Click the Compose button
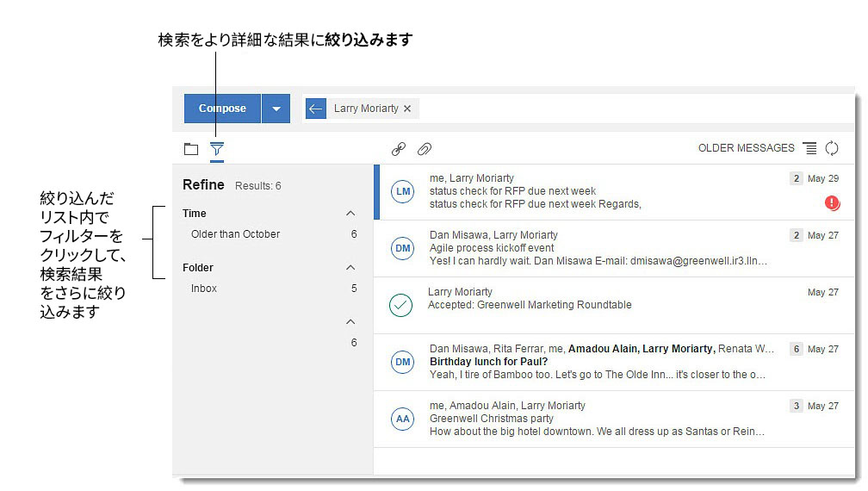The image size is (868, 491). pyautogui.click(x=222, y=109)
